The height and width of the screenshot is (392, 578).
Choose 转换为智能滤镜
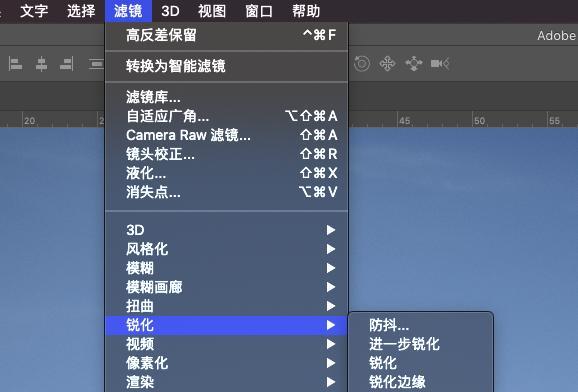point(227,66)
